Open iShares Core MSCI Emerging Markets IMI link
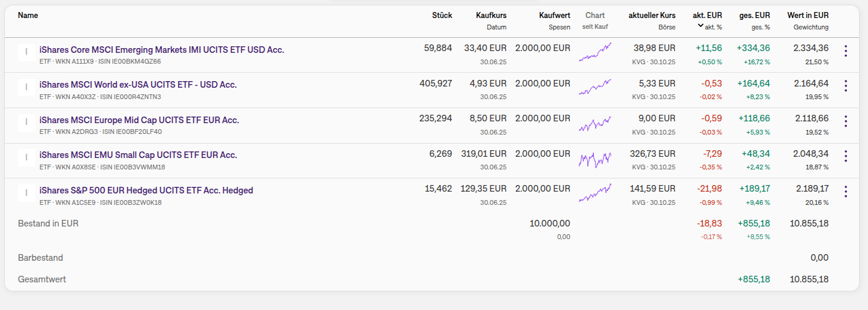868x310 pixels. [x=161, y=50]
